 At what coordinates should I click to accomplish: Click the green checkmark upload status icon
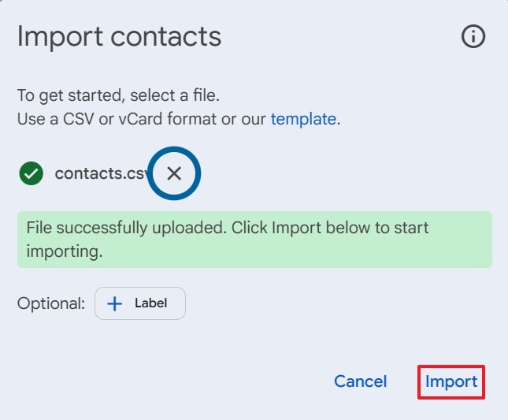click(x=31, y=173)
